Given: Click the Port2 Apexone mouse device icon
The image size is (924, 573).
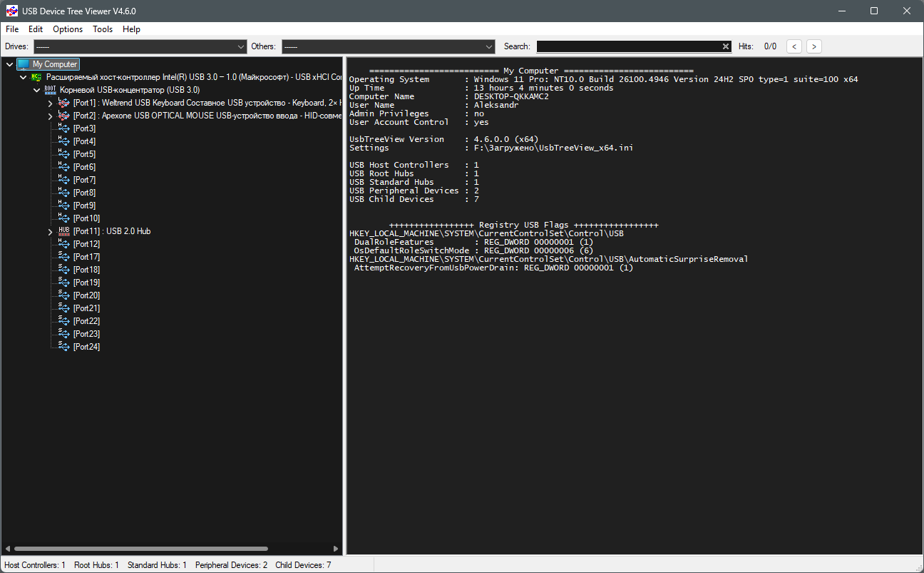Looking at the screenshot, I should coord(64,116).
